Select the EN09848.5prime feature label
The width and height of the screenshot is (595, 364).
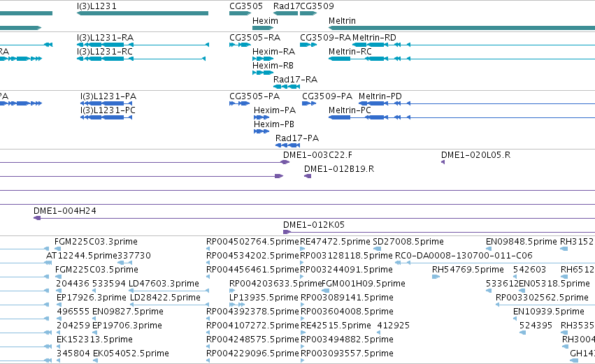(x=522, y=242)
